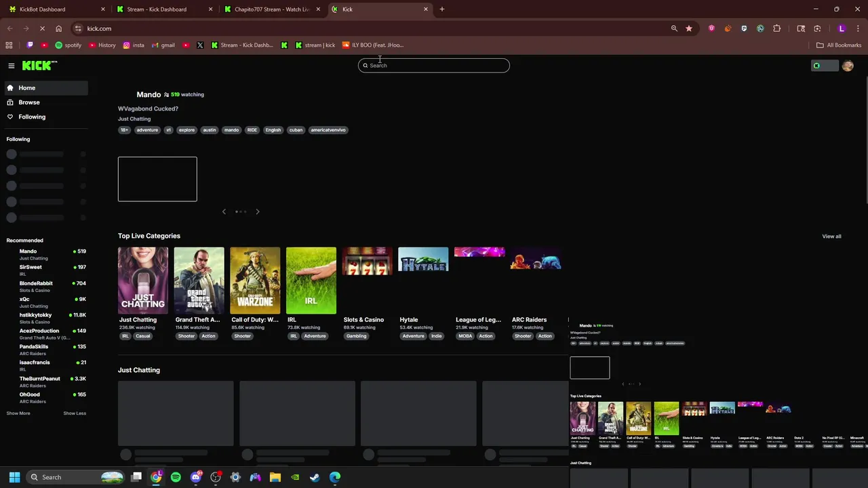Screen dimensions: 868x488
Task: Click the 'americatvenvivo' tag chip
Action: click(x=328, y=130)
